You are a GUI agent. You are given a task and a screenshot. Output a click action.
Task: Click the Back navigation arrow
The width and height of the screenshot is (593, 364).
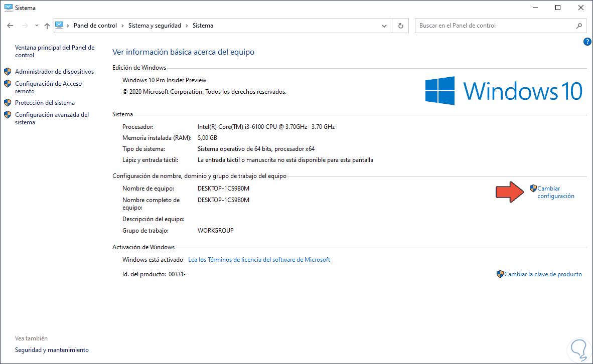click(10, 26)
